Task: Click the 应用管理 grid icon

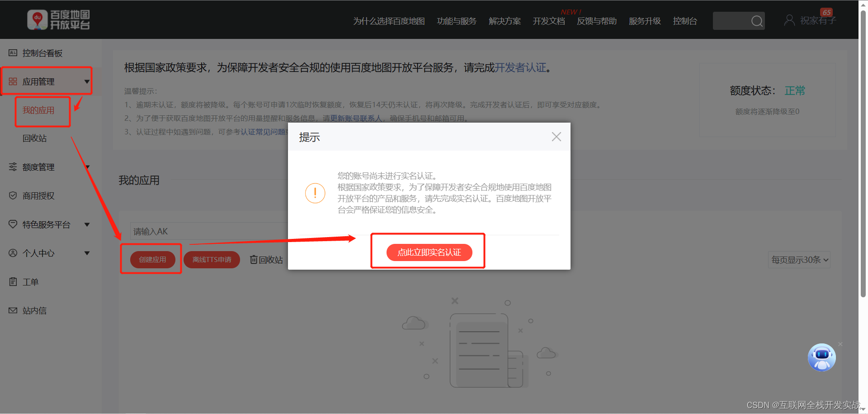Action: [13, 81]
